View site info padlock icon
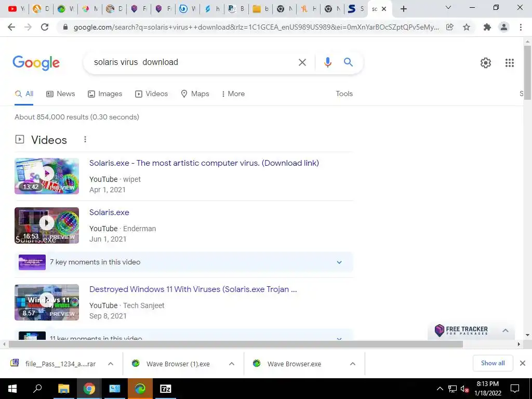 tap(66, 27)
